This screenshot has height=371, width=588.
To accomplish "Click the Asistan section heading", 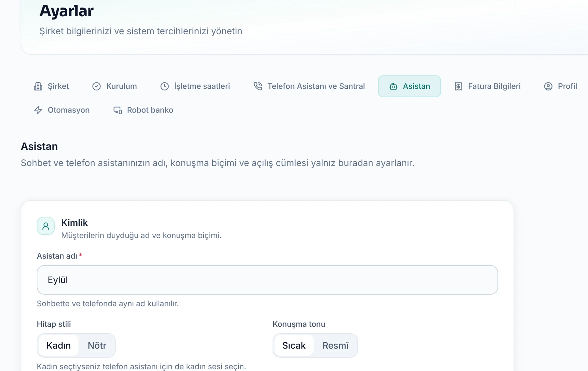I will tap(39, 146).
